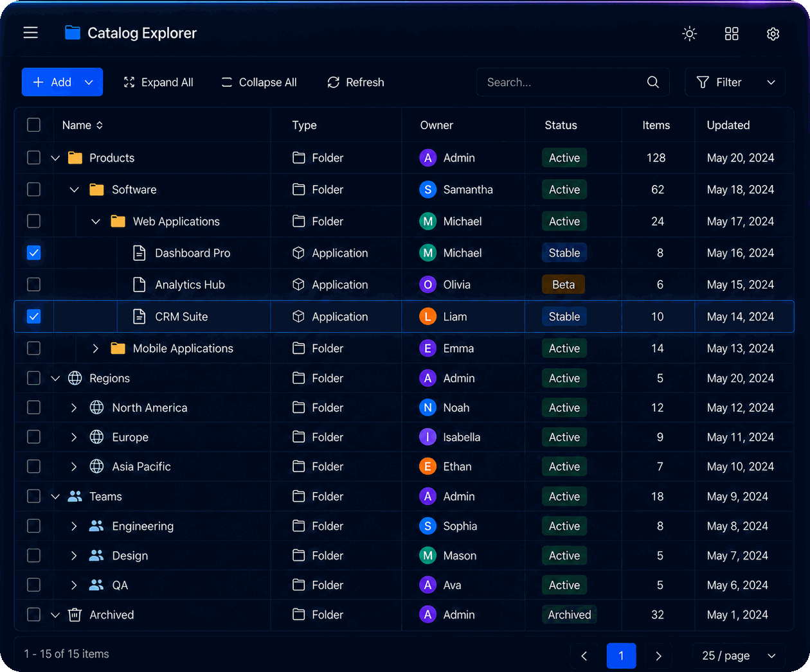The height and width of the screenshot is (672, 810).
Task: Click Expand All
Action: pos(158,82)
